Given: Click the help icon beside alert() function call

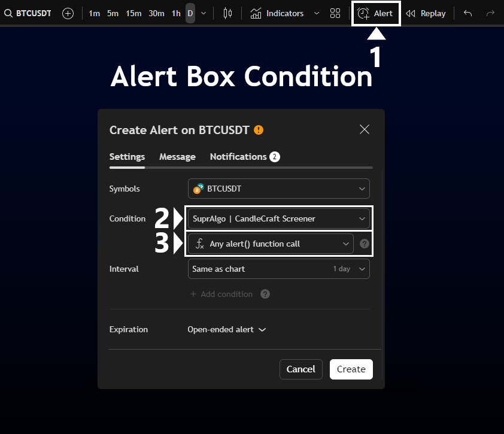Looking at the screenshot, I should [364, 244].
